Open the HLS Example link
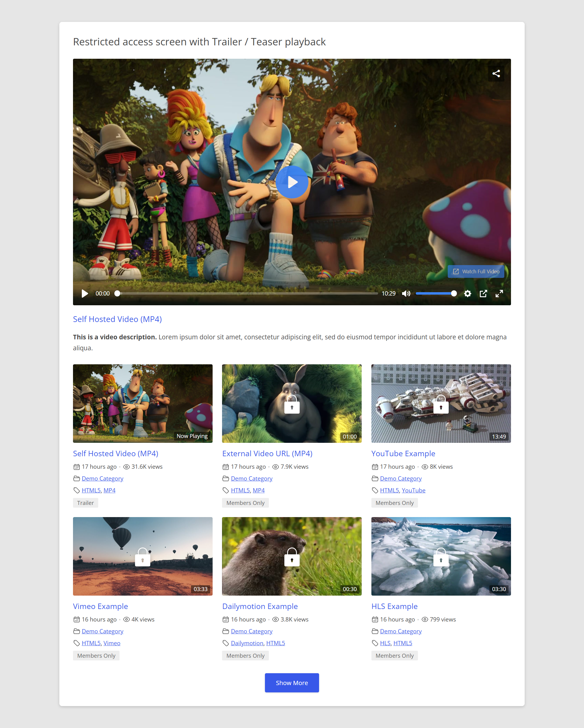 pos(395,606)
